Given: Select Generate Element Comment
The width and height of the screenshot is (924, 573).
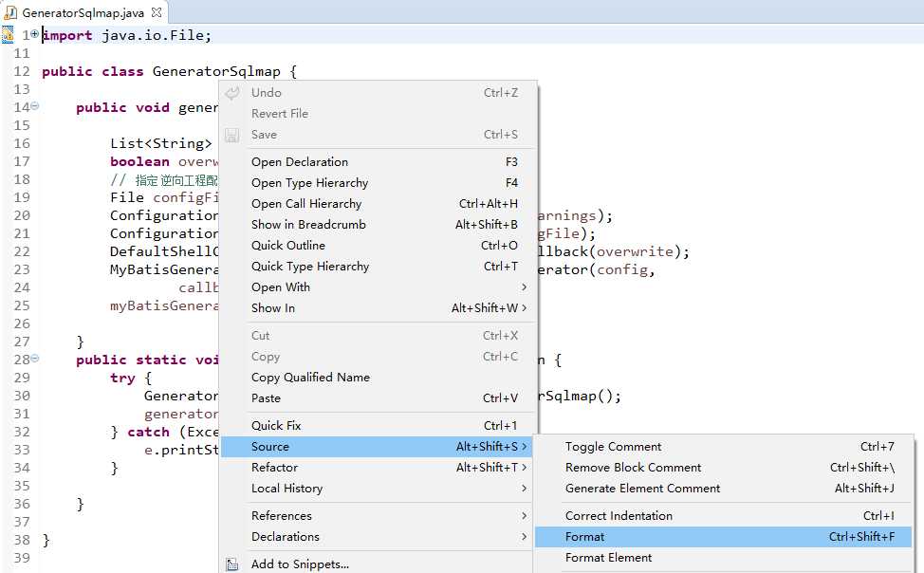Looking at the screenshot, I should (x=724, y=489).
